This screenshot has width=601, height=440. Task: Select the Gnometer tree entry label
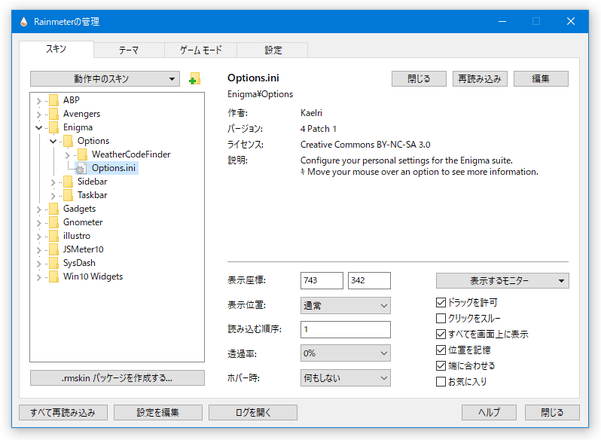pyautogui.click(x=83, y=222)
